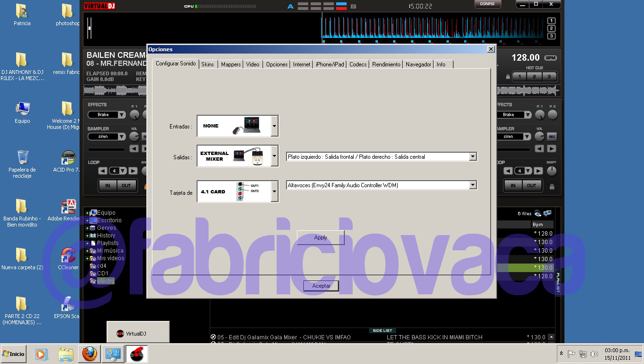Select the Internet tab

coord(302,64)
